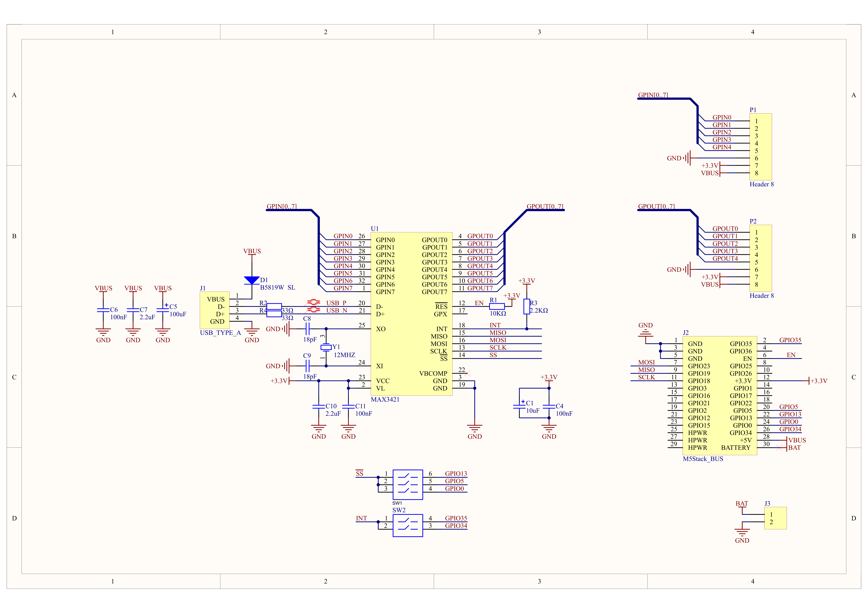Click the GPOUT[0..7] bus label near P2
Image resolution: width=868 pixels, height=613 pixels.
pos(656,206)
